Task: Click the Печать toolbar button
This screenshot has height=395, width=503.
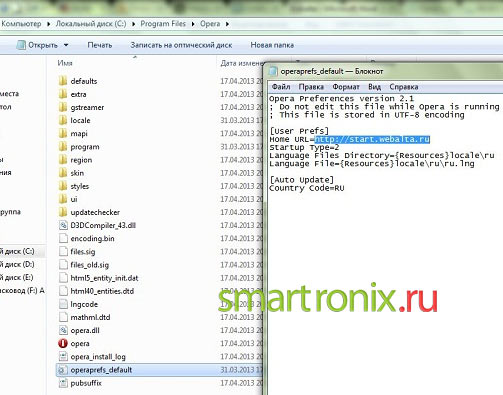Action: point(100,45)
